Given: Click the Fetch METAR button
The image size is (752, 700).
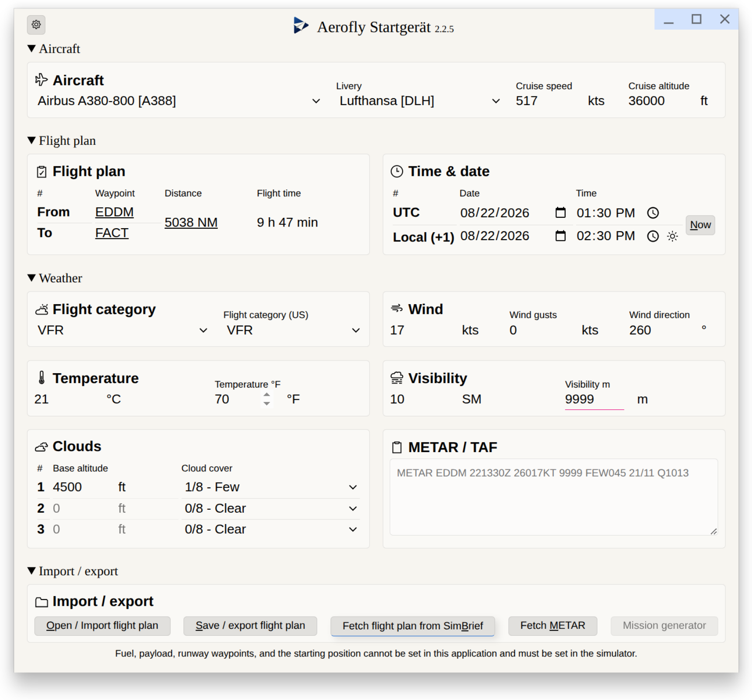Looking at the screenshot, I should coord(552,626).
